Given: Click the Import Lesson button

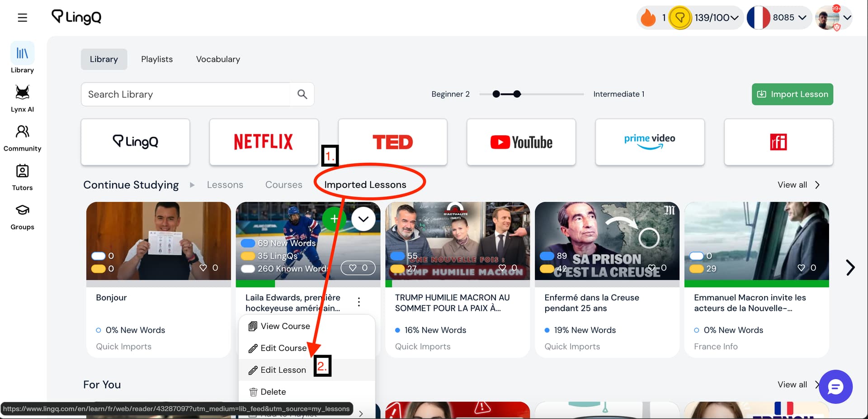Looking at the screenshot, I should [x=792, y=94].
